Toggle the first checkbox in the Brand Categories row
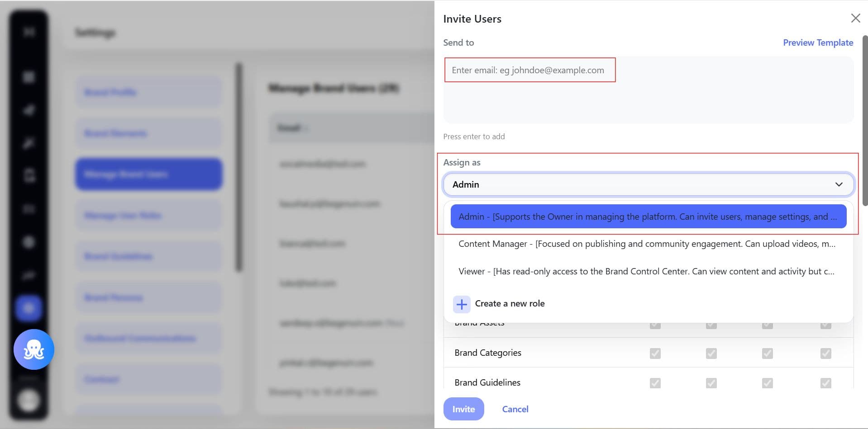Screen dimensions: 868x429 [x=655, y=353]
